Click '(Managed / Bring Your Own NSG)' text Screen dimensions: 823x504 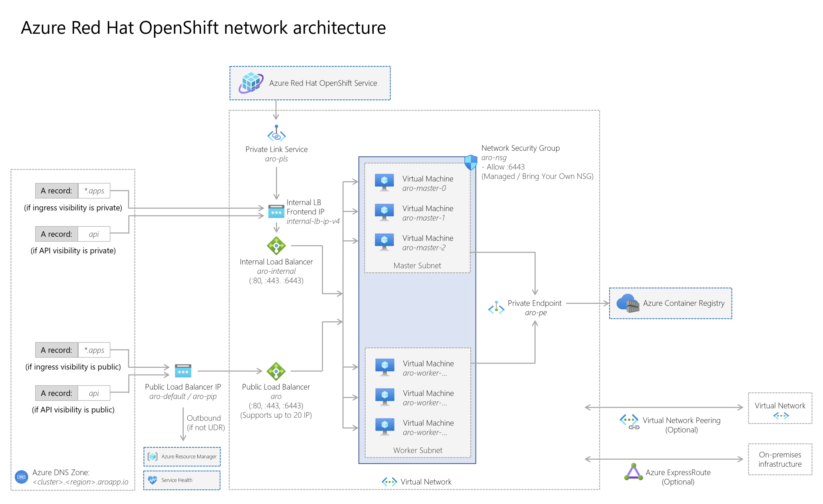[x=537, y=176]
